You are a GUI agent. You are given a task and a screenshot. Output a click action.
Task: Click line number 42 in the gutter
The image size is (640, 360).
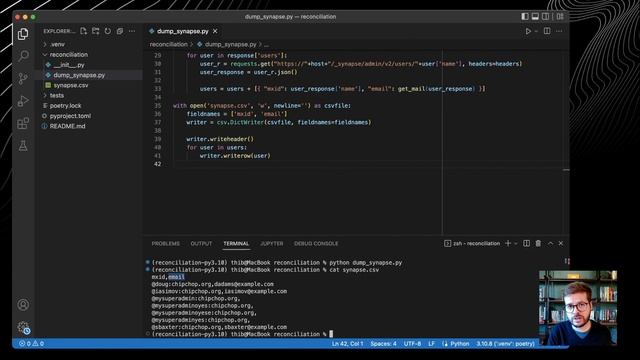158,164
